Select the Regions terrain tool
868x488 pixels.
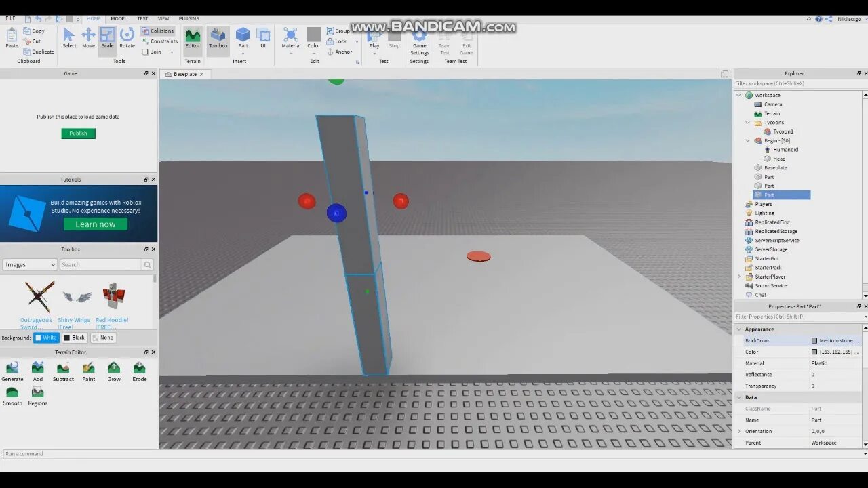(x=37, y=396)
